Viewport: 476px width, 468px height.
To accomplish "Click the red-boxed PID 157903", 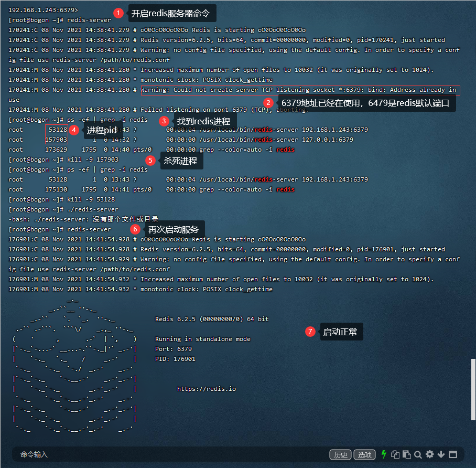I will click(x=56, y=140).
